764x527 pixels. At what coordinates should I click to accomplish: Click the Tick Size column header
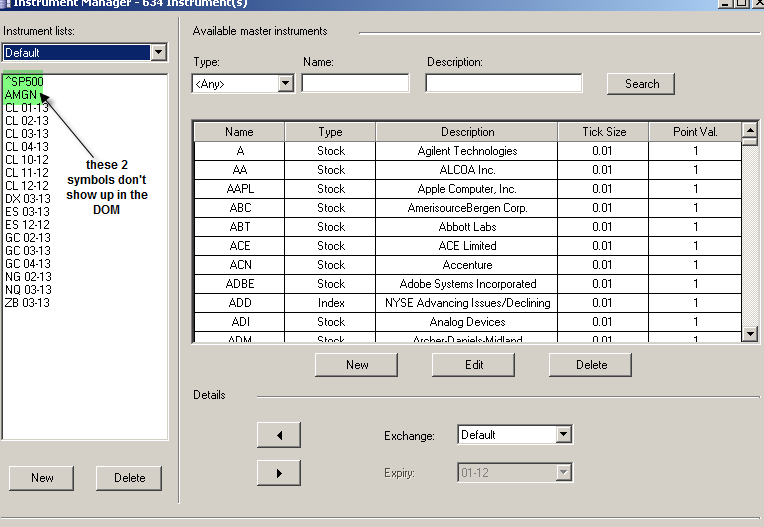[x=603, y=132]
